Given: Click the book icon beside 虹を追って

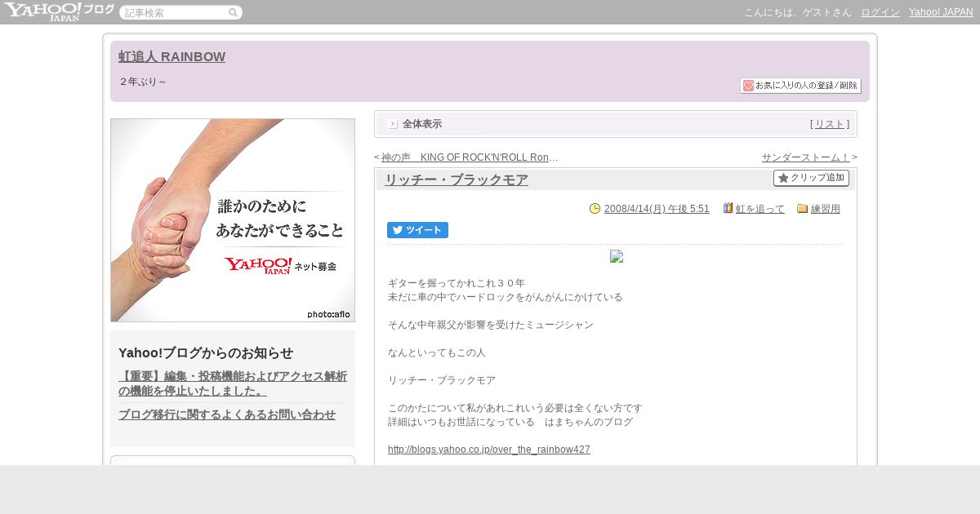Looking at the screenshot, I should (x=728, y=208).
